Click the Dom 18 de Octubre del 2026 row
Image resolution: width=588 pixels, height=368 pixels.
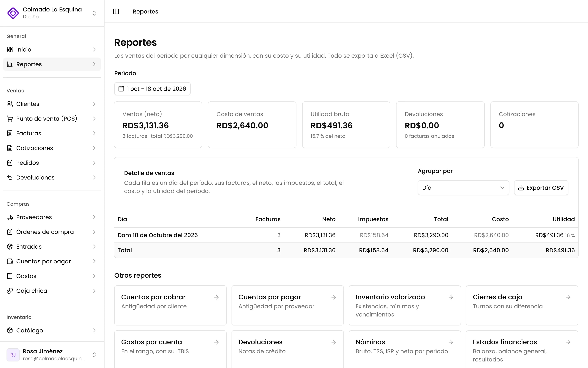[x=346, y=235]
